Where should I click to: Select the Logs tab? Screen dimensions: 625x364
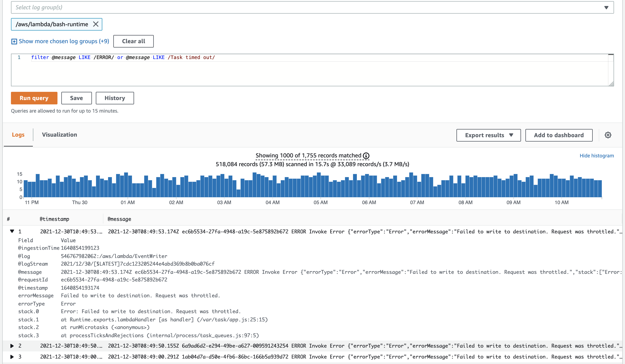click(18, 134)
